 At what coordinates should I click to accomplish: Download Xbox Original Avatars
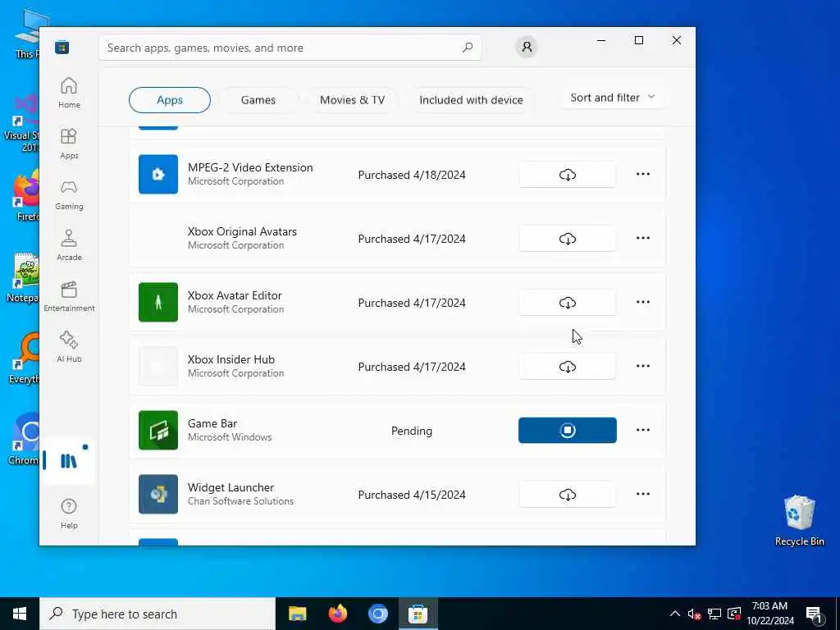tap(568, 239)
